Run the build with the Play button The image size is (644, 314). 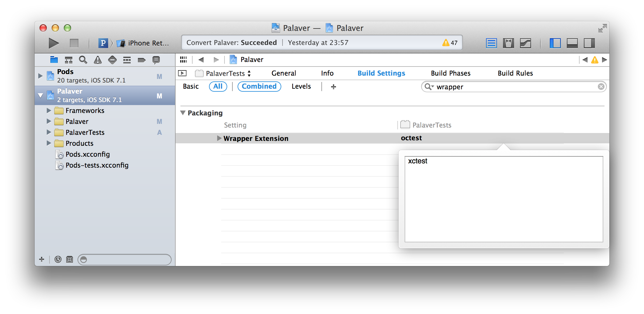54,43
